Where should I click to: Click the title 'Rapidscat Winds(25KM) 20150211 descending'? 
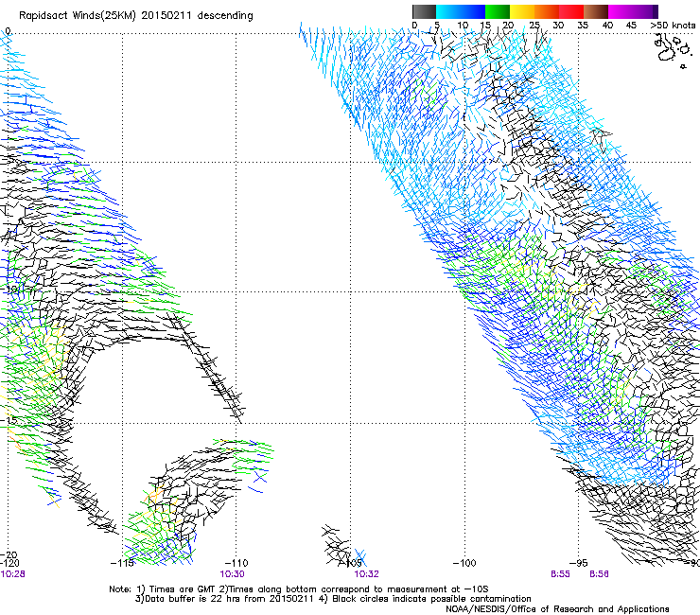(135, 16)
